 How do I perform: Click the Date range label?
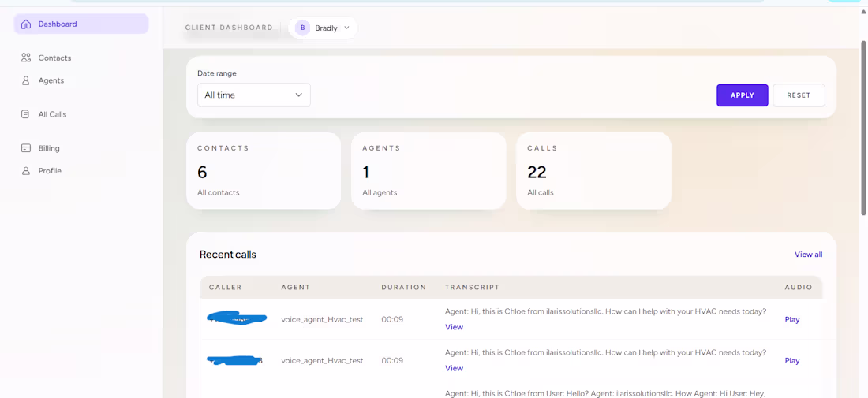click(x=217, y=73)
